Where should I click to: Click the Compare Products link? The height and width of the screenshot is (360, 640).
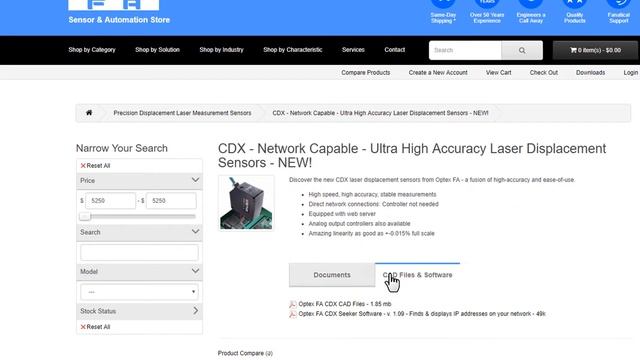(x=366, y=73)
